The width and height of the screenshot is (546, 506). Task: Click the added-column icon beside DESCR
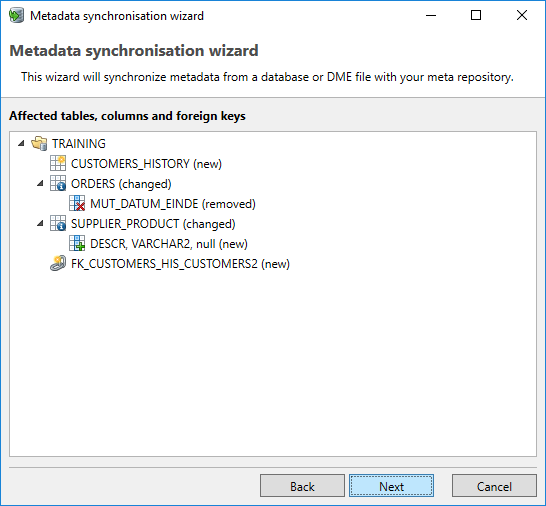point(77,243)
